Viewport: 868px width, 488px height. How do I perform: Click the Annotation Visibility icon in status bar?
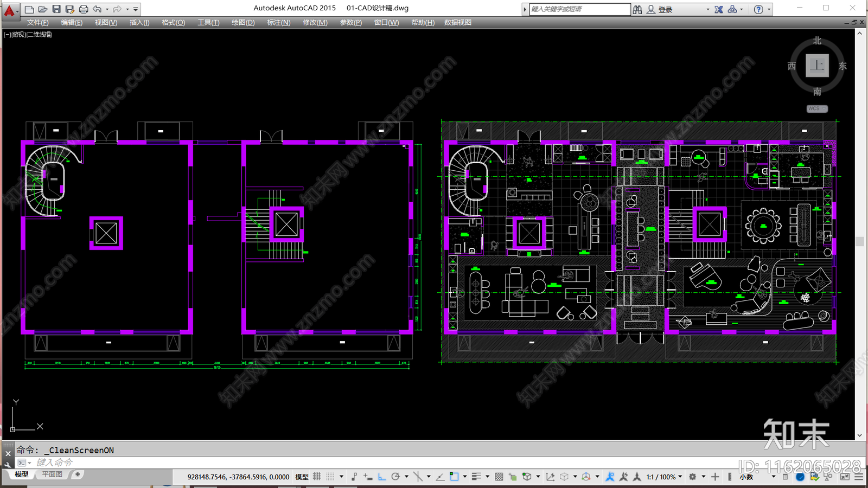610,477
